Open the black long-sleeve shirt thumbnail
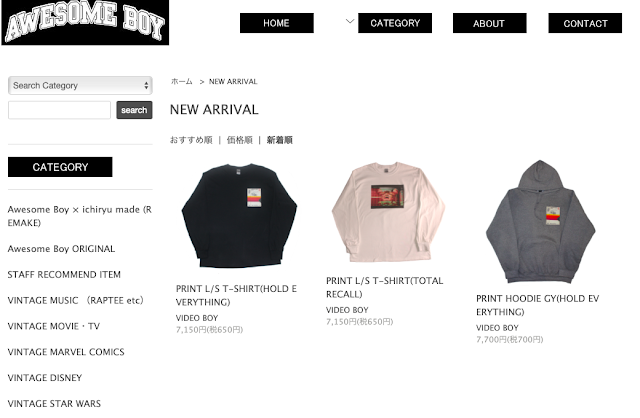This screenshot has width=640, height=418. [239, 216]
